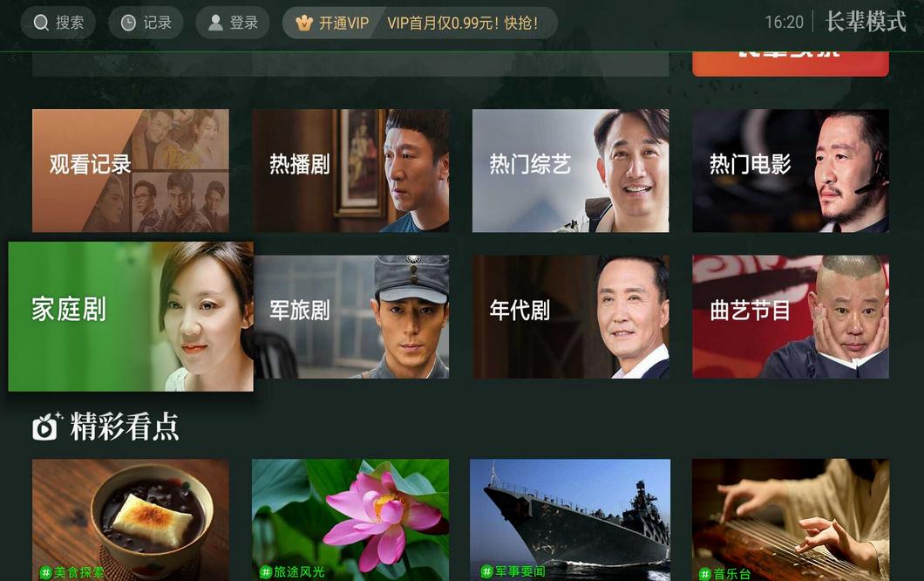Click the orange button in the upper right

click(791, 63)
